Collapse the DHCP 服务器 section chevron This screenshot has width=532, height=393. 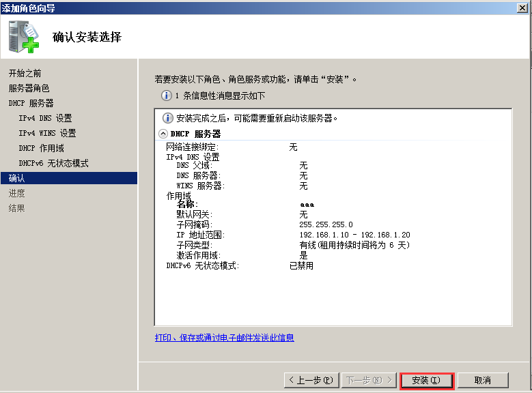click(163, 134)
